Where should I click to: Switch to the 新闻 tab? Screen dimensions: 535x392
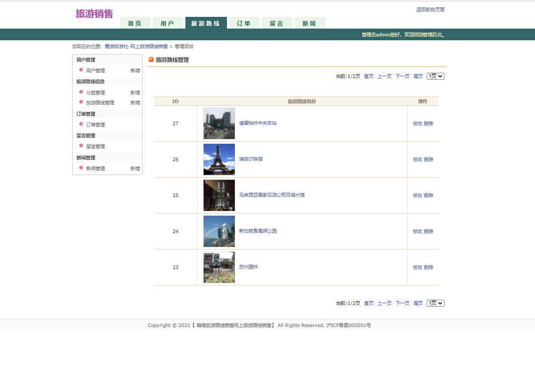310,23
